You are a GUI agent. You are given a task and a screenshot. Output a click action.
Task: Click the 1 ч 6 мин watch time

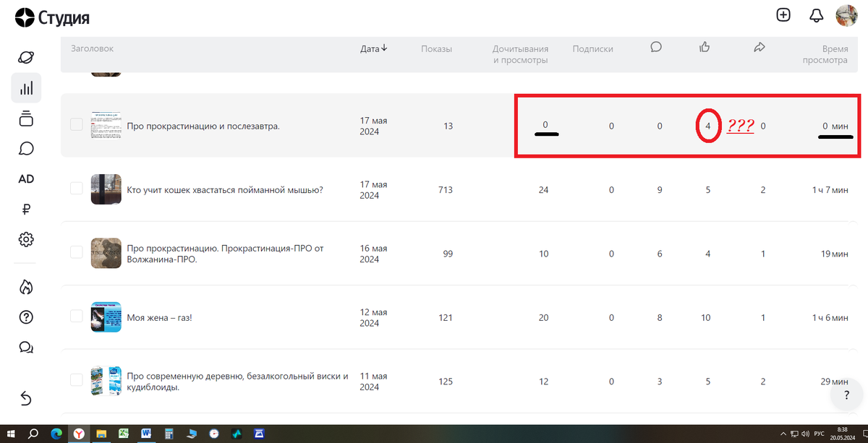pos(830,317)
